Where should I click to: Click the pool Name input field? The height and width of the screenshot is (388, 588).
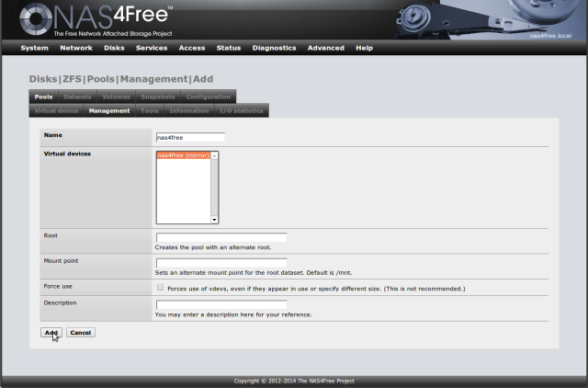(190, 137)
